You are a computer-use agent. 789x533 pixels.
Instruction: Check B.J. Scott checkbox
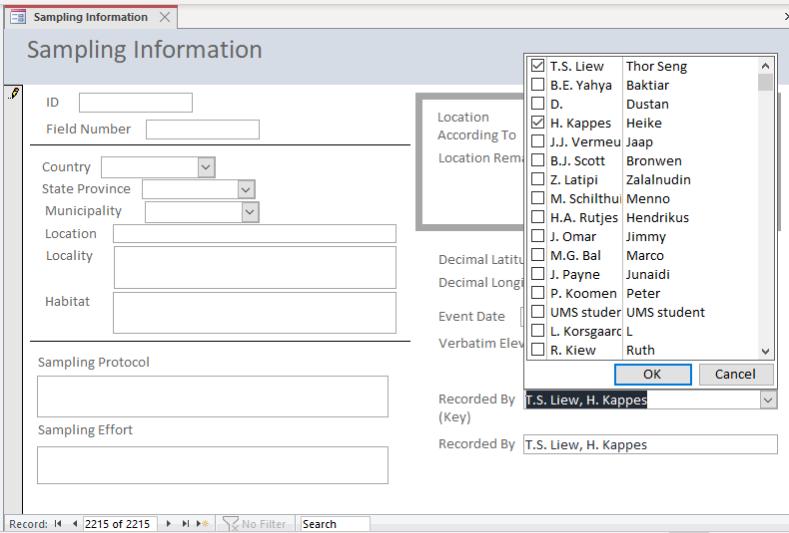point(537,160)
